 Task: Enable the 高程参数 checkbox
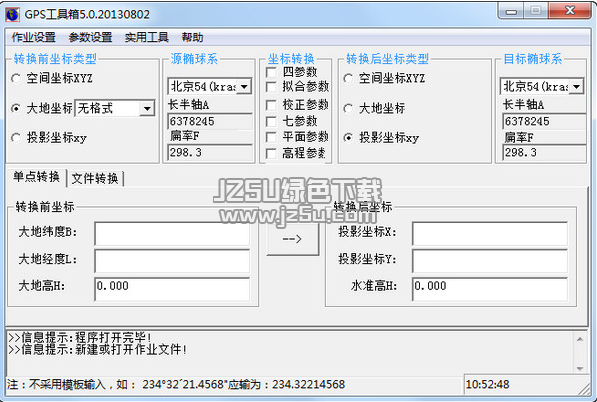point(271,153)
